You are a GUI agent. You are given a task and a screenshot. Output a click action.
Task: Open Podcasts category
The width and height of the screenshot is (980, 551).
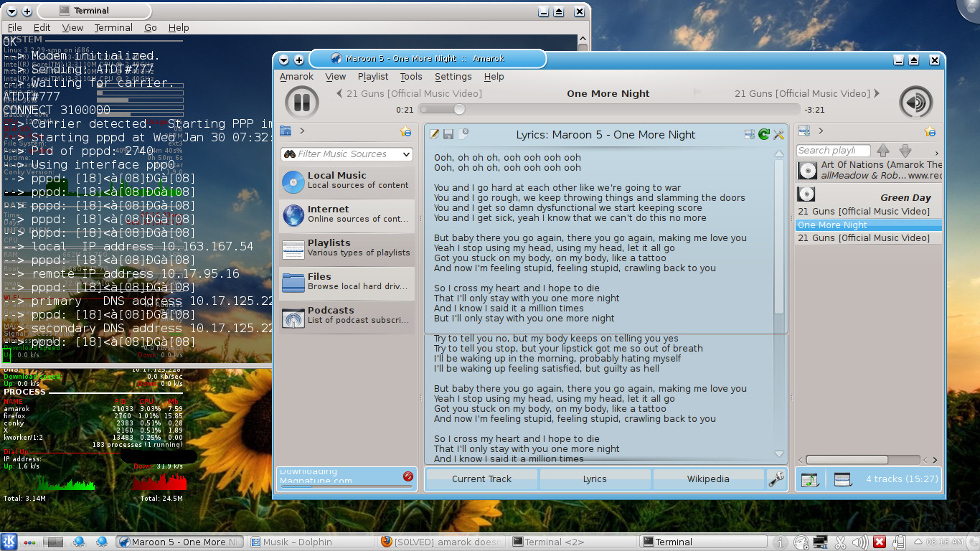tap(347, 317)
